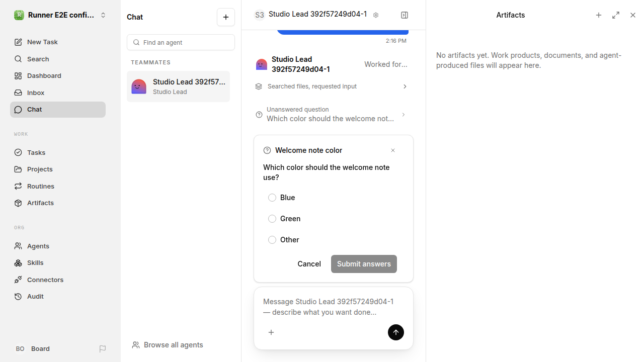This screenshot has height=362, width=644.
Task: Add a new artifact with plus icon
Action: pos(599,15)
